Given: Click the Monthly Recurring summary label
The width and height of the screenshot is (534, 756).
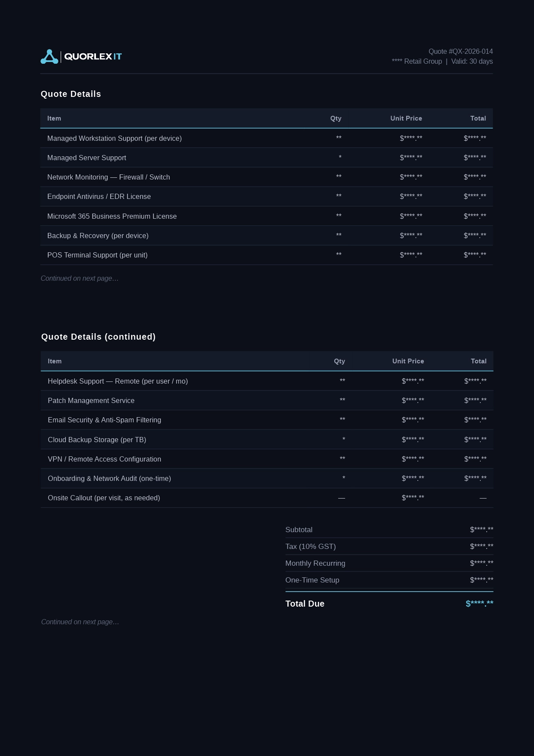Looking at the screenshot, I should tap(315, 563).
